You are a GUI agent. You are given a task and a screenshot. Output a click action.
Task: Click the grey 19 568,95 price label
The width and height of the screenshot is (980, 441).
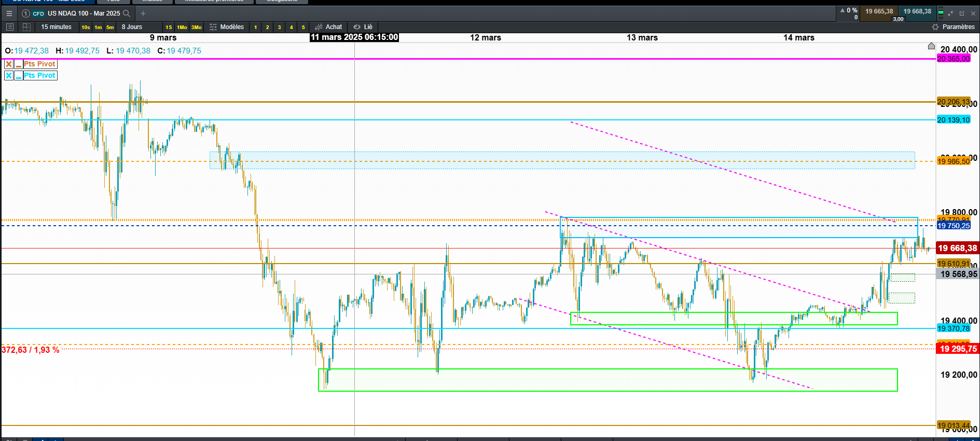click(x=958, y=274)
